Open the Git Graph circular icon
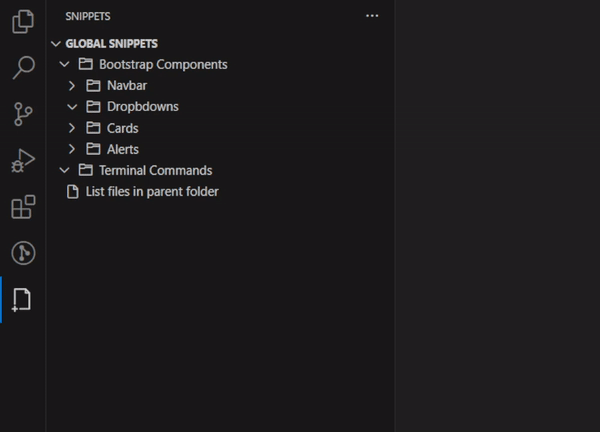This screenshot has height=432, width=600. click(x=23, y=253)
